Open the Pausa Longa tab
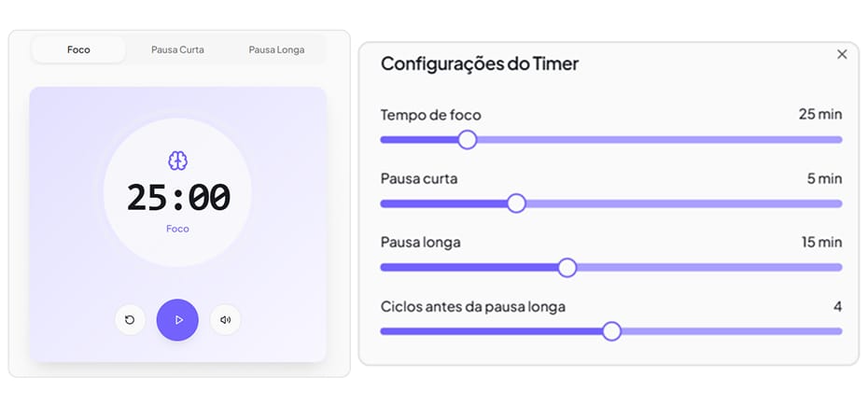 pyautogui.click(x=276, y=49)
